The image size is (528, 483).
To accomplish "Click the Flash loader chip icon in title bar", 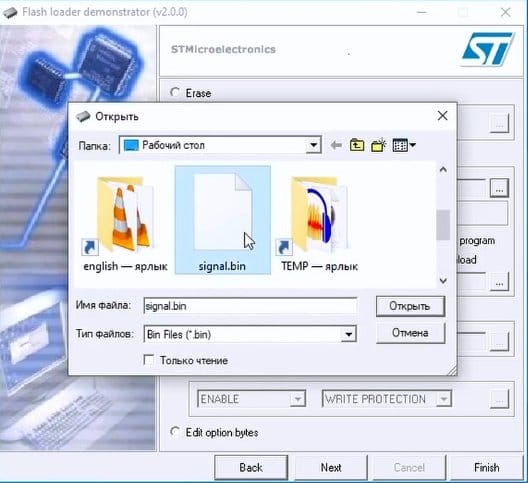I will pyautogui.click(x=10, y=12).
